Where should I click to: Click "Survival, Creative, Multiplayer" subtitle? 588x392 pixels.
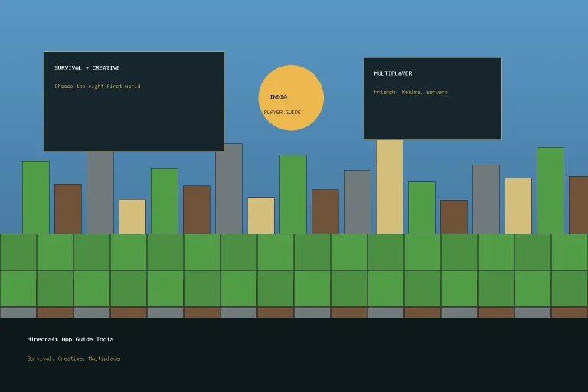(74, 358)
